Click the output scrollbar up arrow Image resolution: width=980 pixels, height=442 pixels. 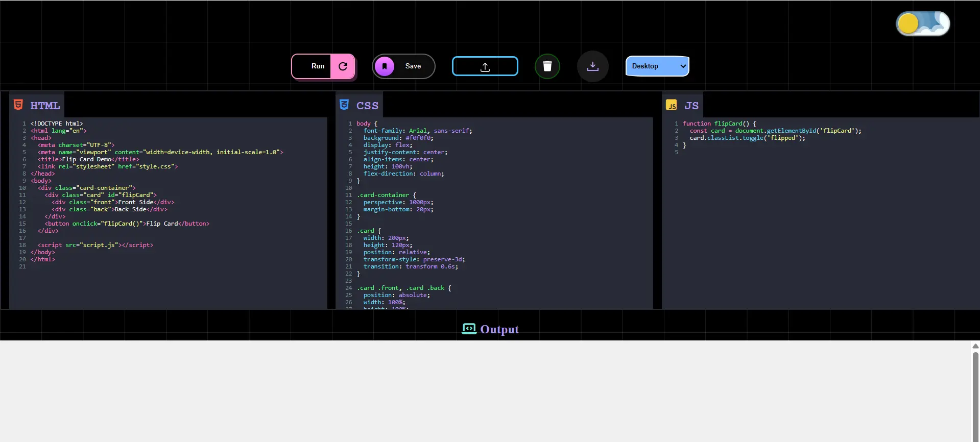pos(975,346)
